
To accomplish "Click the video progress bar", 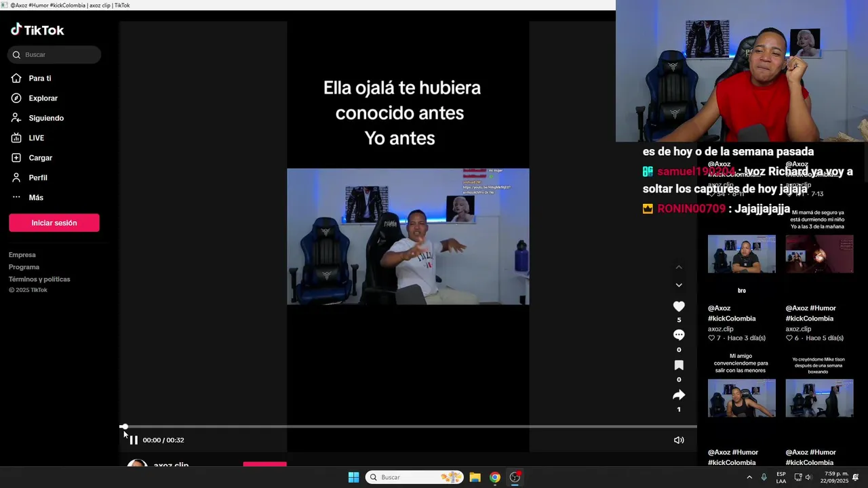I will click(408, 427).
